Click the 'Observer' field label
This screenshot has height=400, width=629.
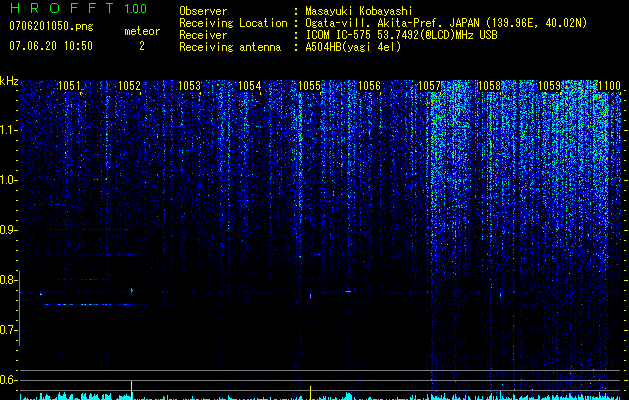pos(203,11)
